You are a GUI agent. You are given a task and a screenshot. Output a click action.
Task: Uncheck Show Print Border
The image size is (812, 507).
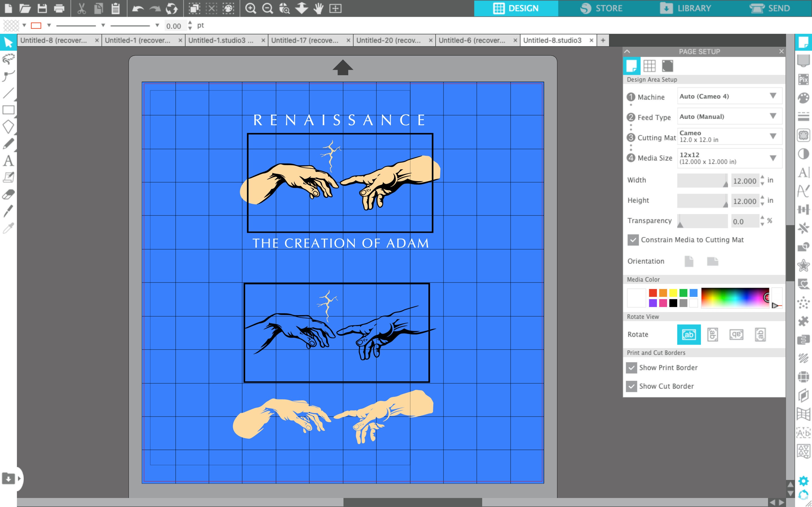pos(632,368)
